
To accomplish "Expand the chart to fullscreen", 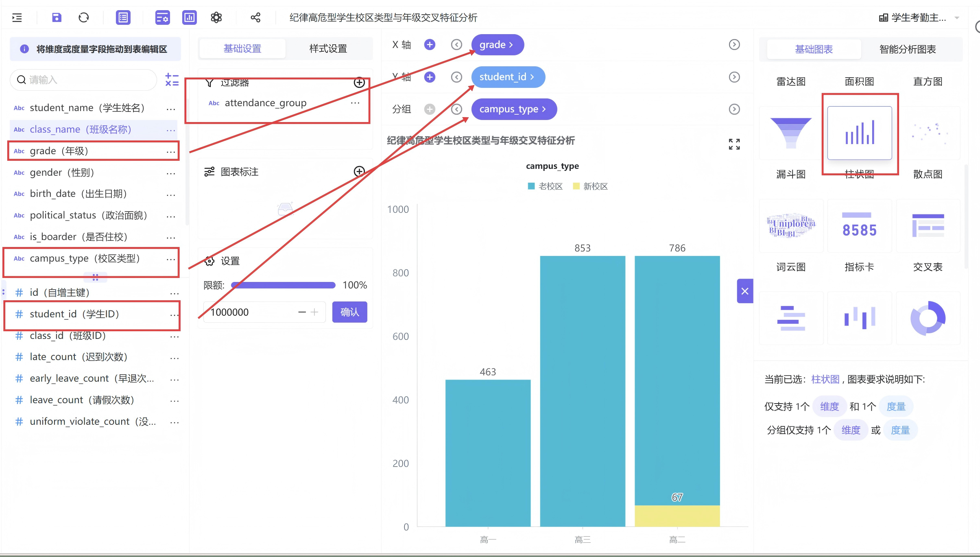I will click(x=734, y=144).
